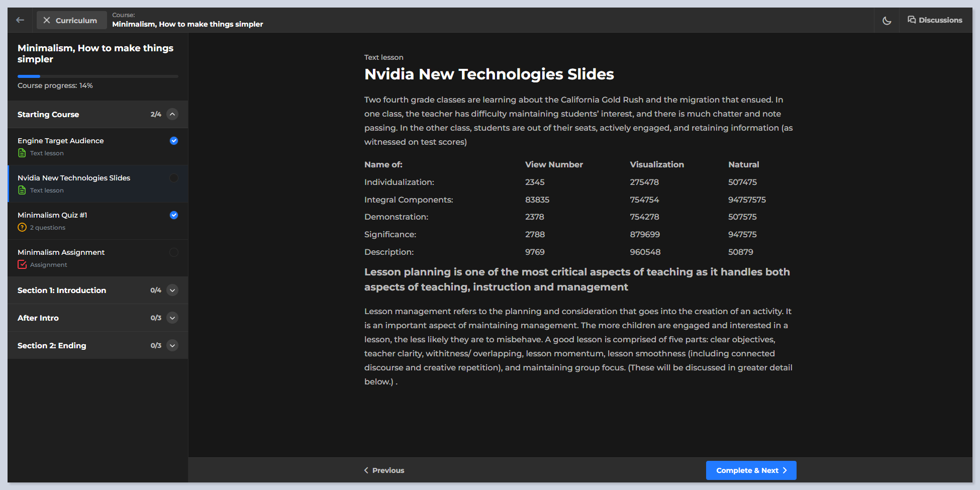This screenshot has height=490, width=980.
Task: Close the Curriculum panel with X icon
Action: click(47, 20)
